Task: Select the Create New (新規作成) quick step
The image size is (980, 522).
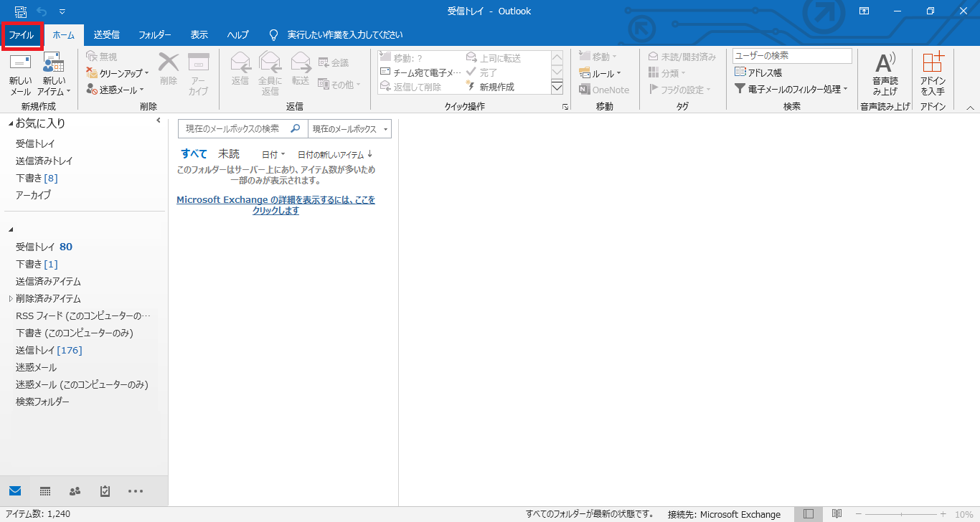Action: click(x=506, y=87)
